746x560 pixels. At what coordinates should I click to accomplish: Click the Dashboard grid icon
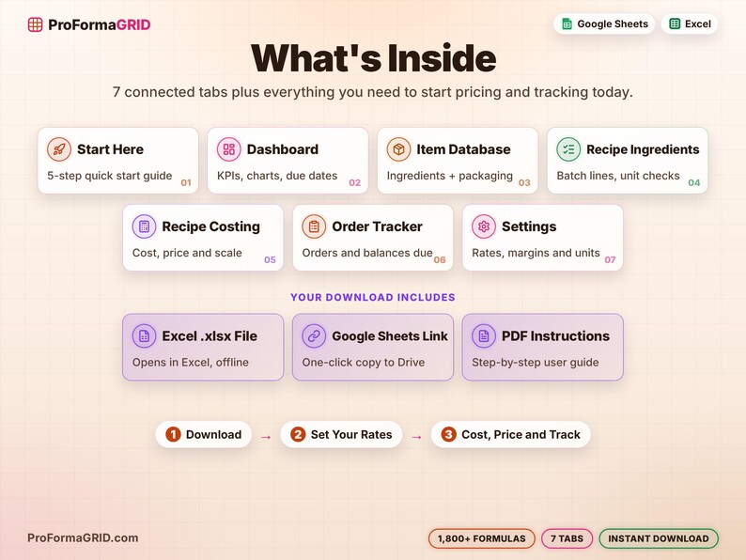(229, 149)
